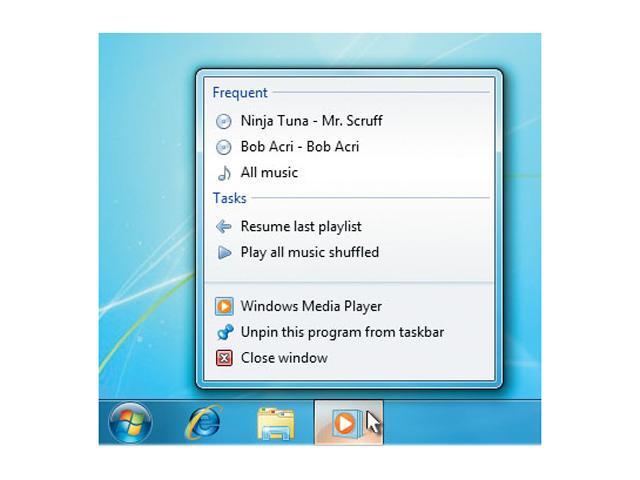Viewport: 640px width, 480px height.
Task: Open Ninja Tuna - Mr. Scruff from Frequent
Action: click(311, 121)
